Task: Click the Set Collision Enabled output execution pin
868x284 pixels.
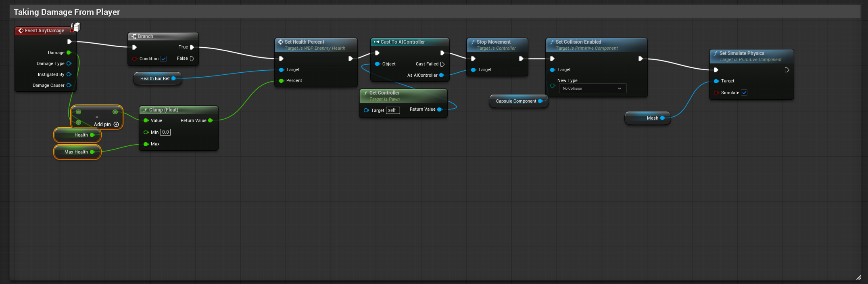Action: pyautogui.click(x=641, y=59)
